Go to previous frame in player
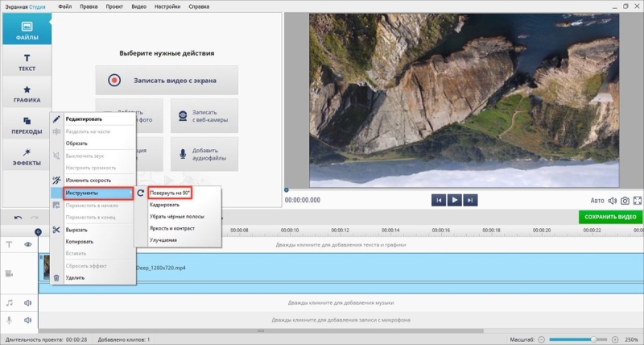The image size is (644, 345). [x=439, y=200]
